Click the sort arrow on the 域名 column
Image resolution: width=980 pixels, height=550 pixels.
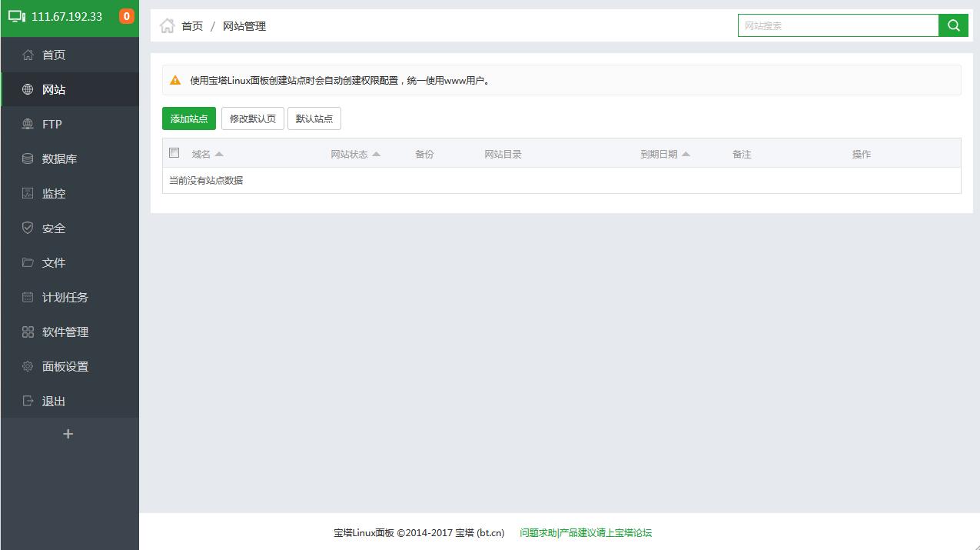coord(219,153)
